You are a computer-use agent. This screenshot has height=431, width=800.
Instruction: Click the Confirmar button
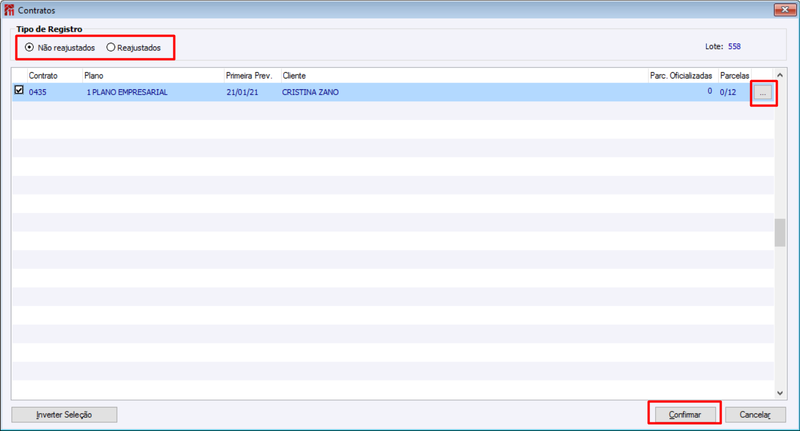(685, 415)
